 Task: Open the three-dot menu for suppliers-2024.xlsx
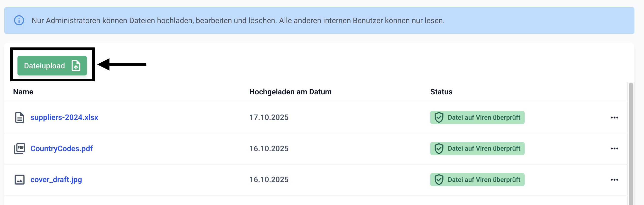tap(614, 117)
